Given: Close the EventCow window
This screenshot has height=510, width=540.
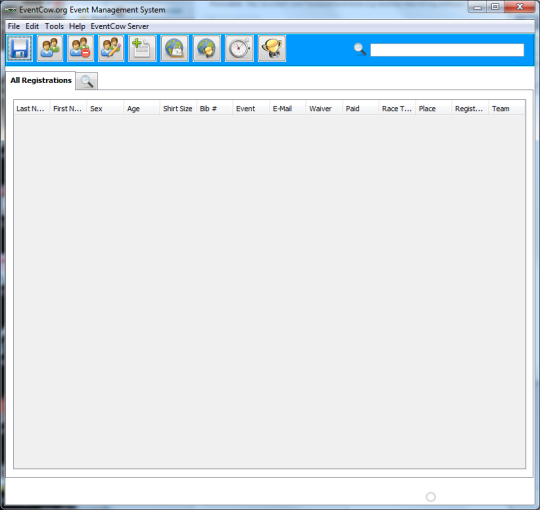Looking at the screenshot, I should pos(520,7).
